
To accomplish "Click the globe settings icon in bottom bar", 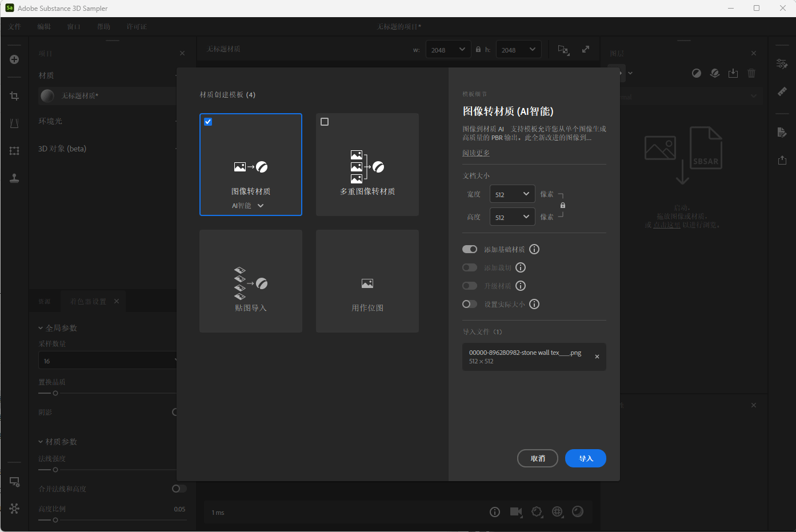I will tap(558, 512).
